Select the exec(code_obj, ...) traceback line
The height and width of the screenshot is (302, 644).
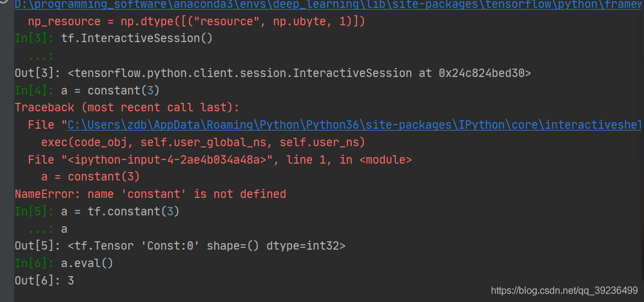203,143
